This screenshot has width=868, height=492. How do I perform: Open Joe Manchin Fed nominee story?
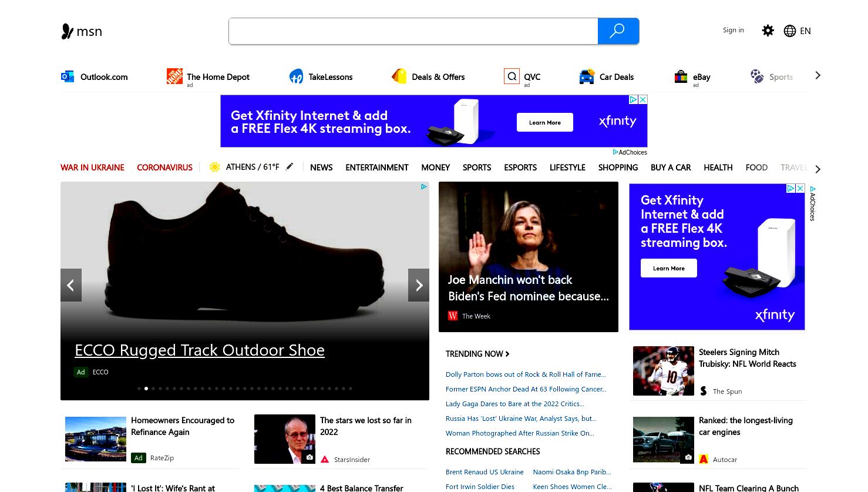[x=528, y=288]
